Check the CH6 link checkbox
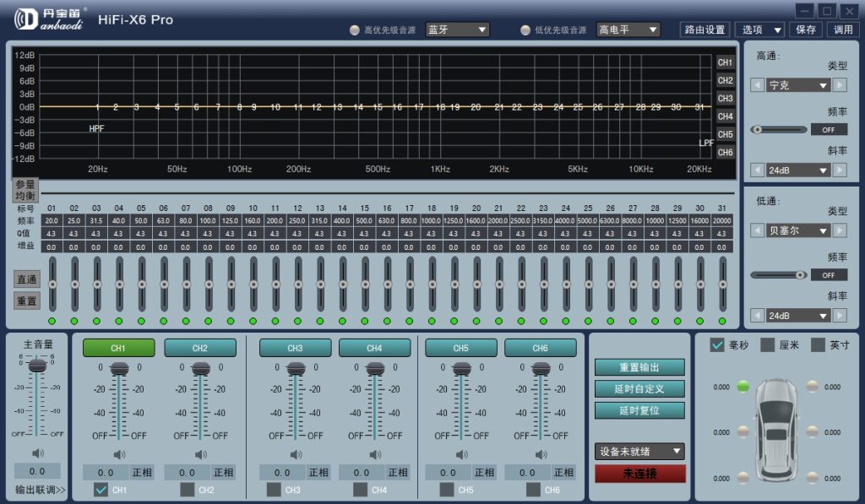 [533, 489]
